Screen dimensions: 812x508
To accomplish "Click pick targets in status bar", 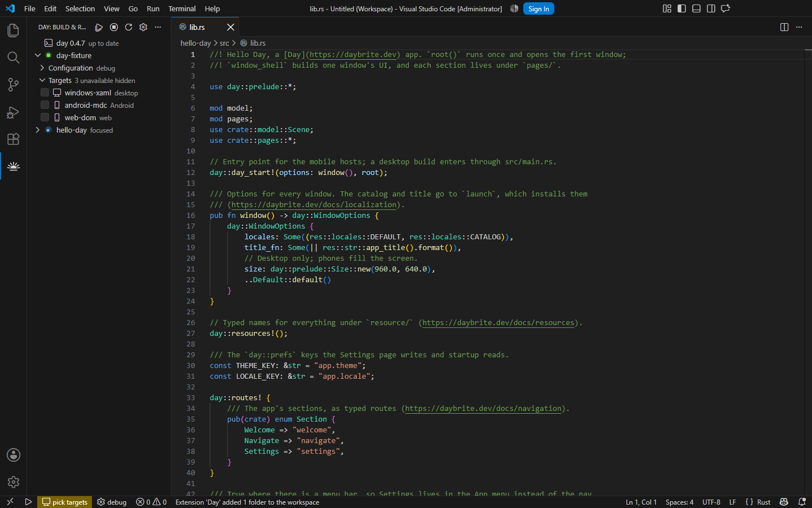I will [65, 502].
